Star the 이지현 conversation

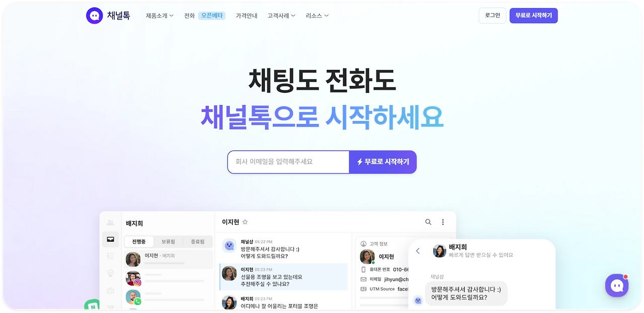click(x=245, y=222)
